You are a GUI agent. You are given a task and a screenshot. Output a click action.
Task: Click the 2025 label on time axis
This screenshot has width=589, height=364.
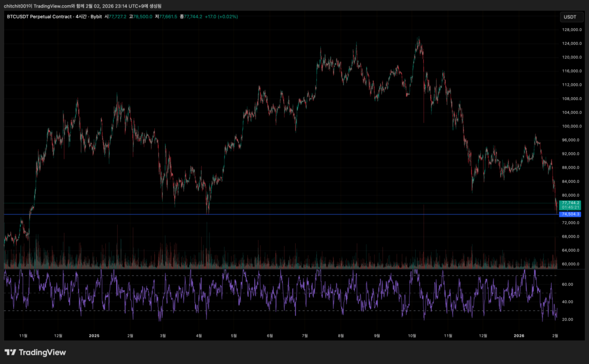click(94, 335)
